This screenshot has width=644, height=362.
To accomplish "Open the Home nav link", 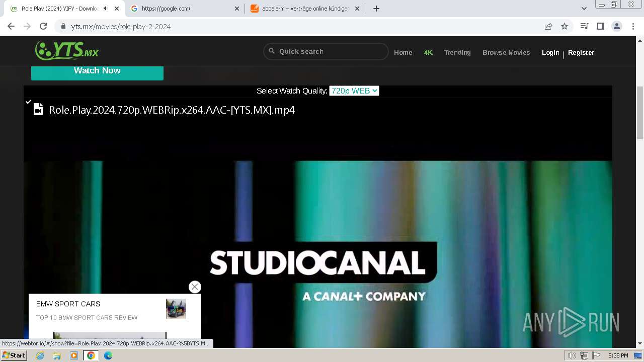I will [x=403, y=52].
